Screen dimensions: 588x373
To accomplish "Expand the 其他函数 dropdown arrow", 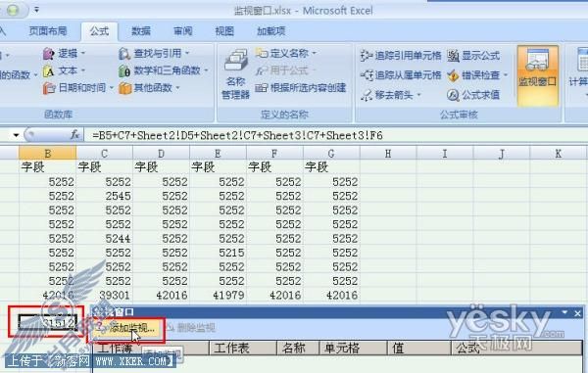I will [x=177, y=88].
